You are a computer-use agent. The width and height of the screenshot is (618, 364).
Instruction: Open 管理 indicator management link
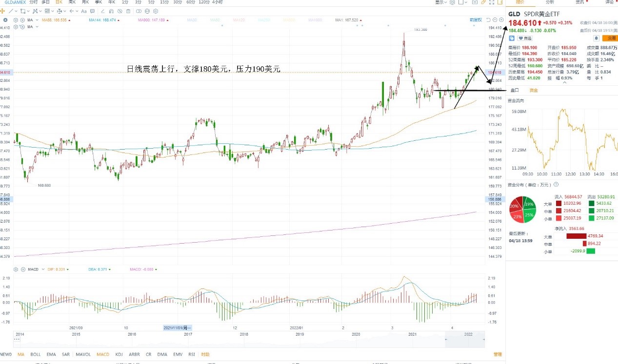point(498,354)
